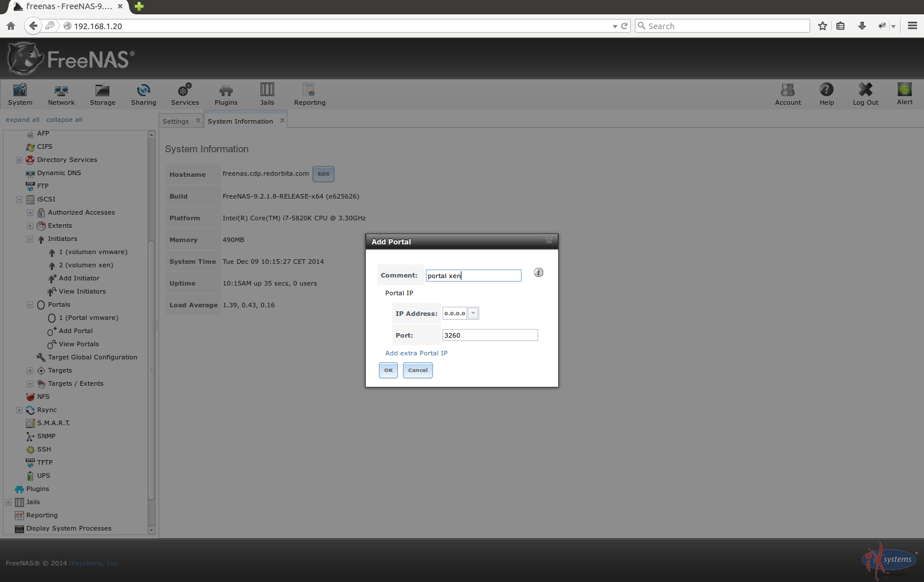Switch to the Settings tab
The width and height of the screenshot is (924, 582).
click(x=176, y=121)
